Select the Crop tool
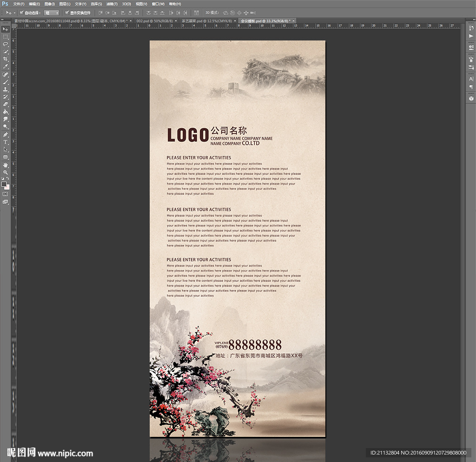 pos(6,59)
